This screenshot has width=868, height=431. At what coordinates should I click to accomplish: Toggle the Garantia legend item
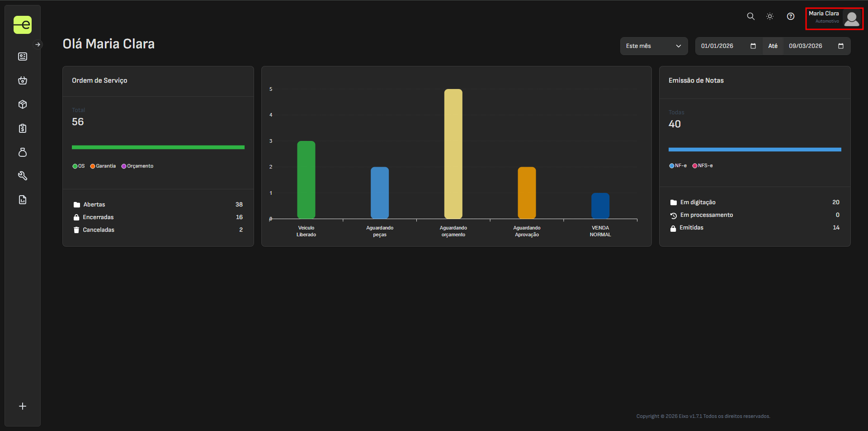(x=103, y=166)
